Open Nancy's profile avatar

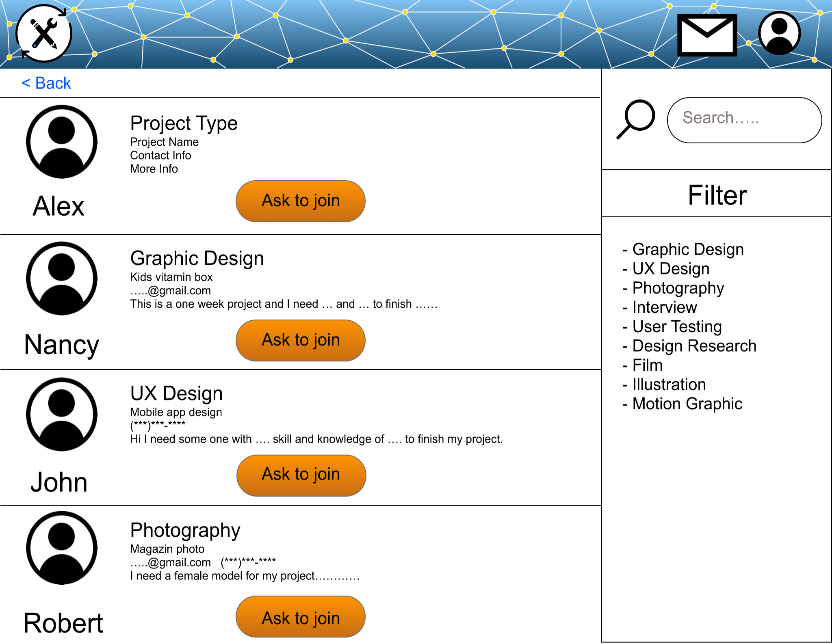coord(62,279)
